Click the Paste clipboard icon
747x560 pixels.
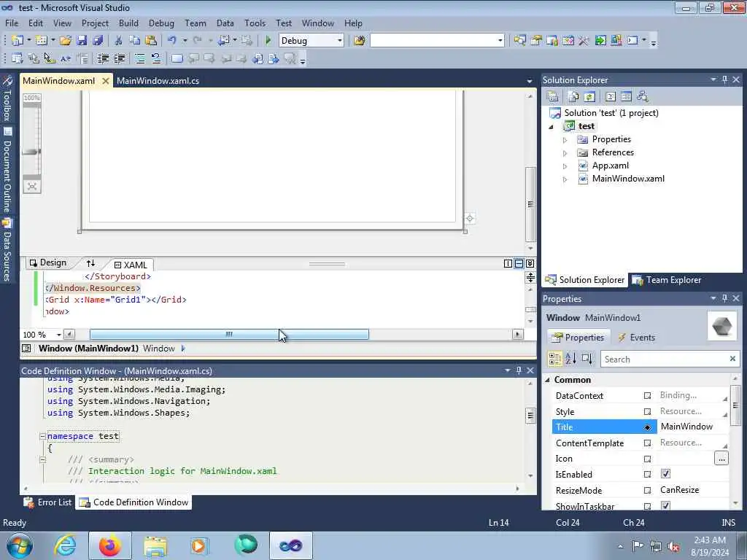point(151,41)
